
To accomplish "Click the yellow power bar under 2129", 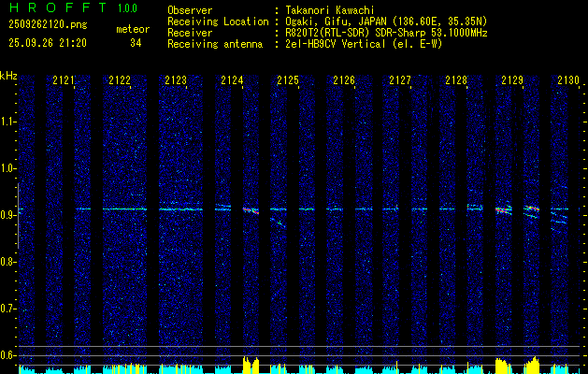I will click(504, 366).
